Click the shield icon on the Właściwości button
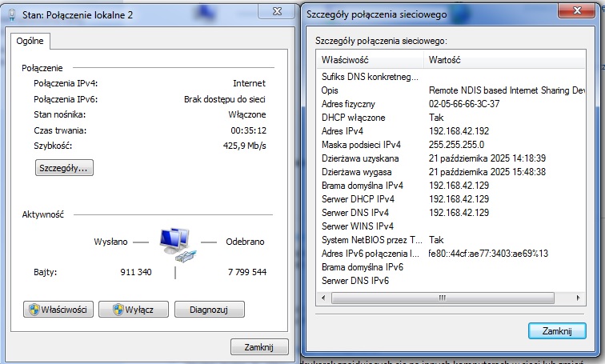This screenshot has width=605, height=364. tap(34, 310)
